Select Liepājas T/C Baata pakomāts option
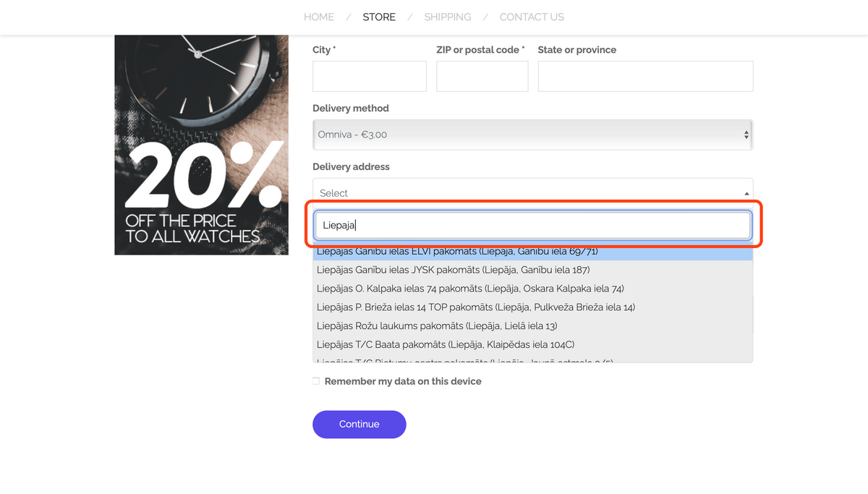Screen dimensions: 868x494 [x=533, y=345]
